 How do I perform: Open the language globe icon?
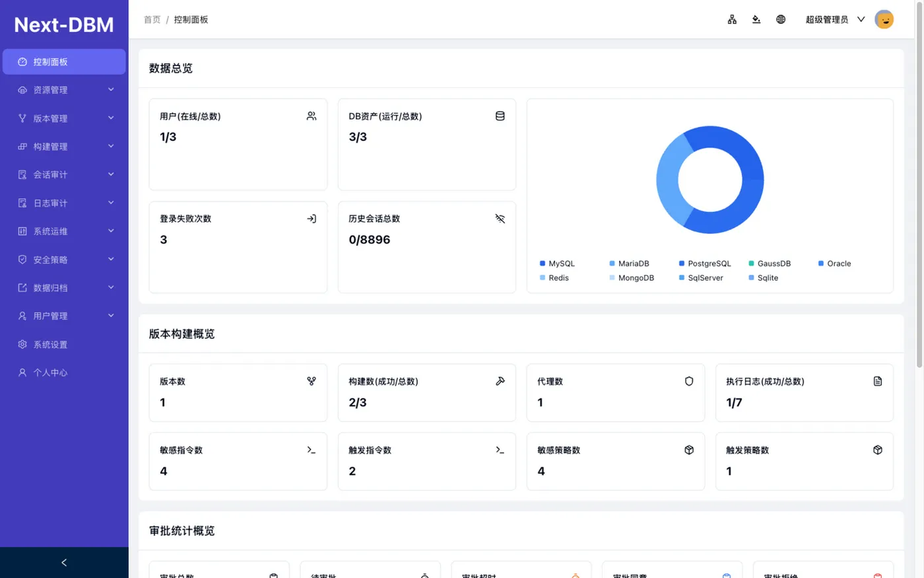[781, 19]
